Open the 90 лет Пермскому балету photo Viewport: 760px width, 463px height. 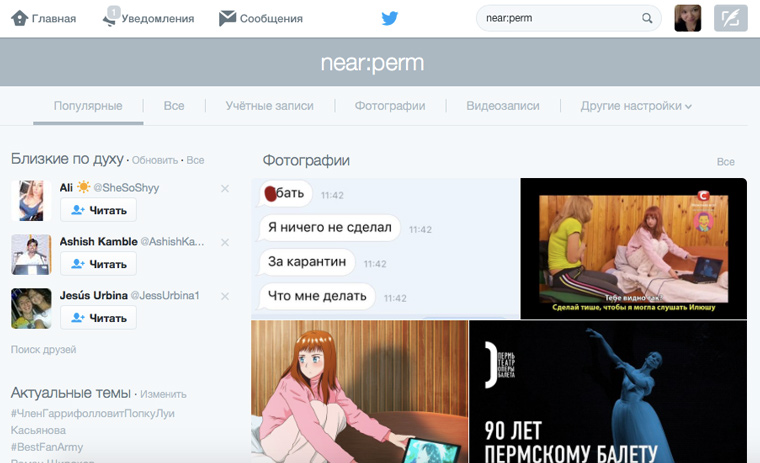click(x=608, y=392)
